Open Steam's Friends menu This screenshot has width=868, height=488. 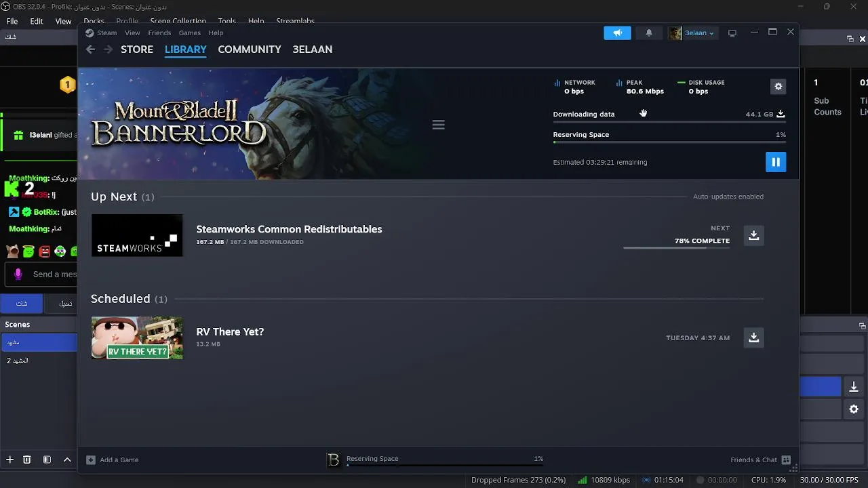pyautogui.click(x=159, y=33)
